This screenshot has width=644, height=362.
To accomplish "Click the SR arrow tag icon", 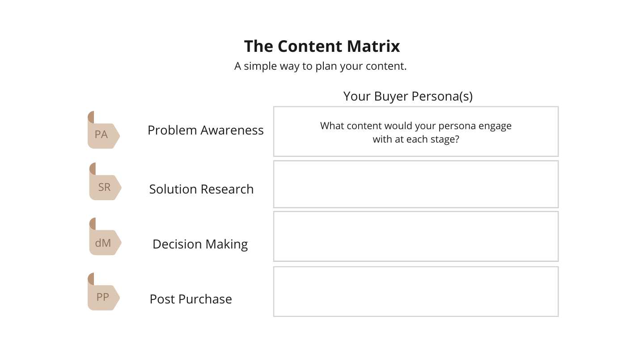I will (x=105, y=182).
